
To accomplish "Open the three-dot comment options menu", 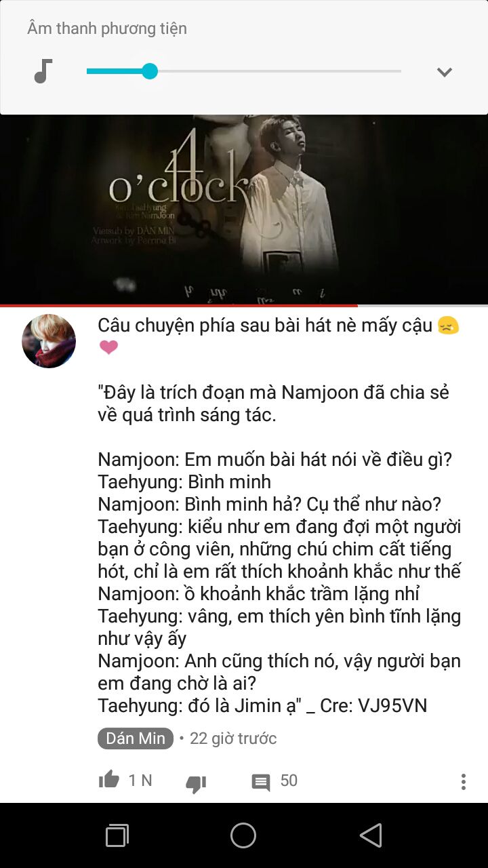I will [x=464, y=782].
